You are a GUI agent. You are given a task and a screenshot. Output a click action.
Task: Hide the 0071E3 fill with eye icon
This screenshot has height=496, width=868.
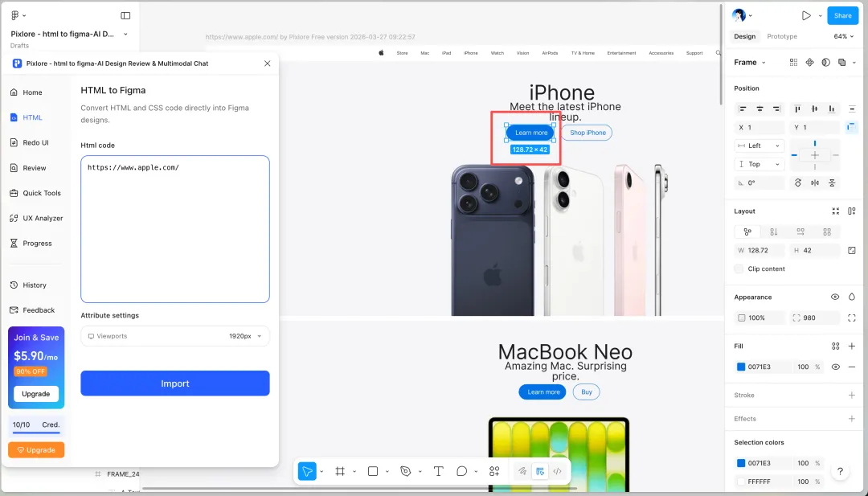[835, 367]
